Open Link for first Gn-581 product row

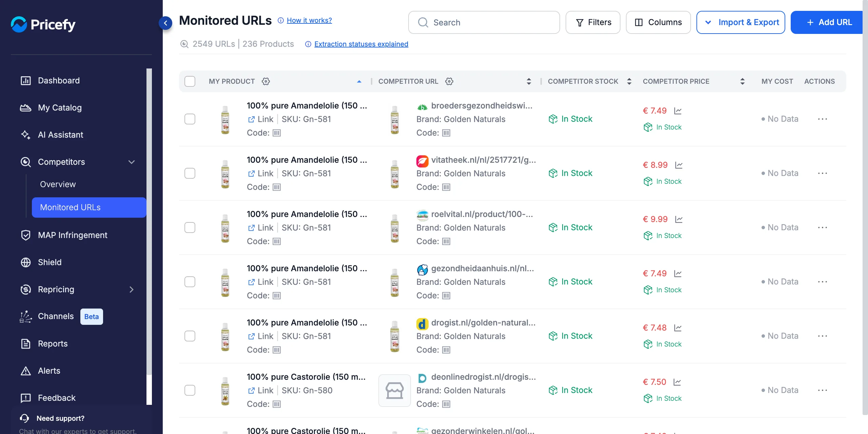click(x=260, y=119)
